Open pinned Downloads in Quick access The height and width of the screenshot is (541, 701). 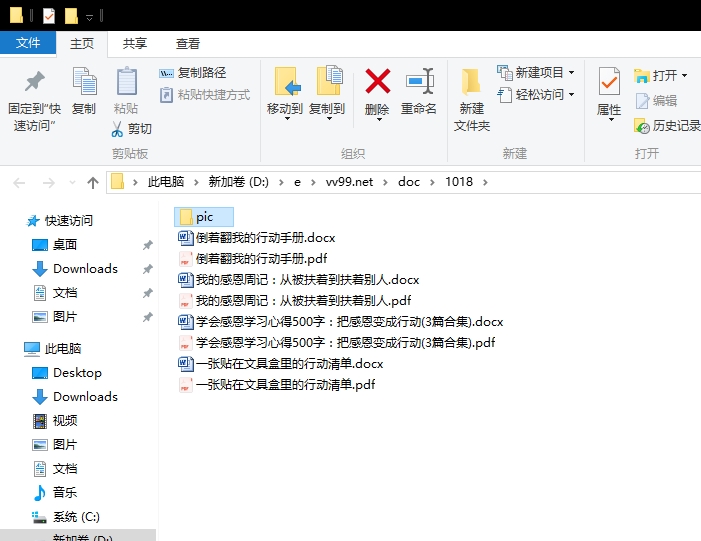75,269
